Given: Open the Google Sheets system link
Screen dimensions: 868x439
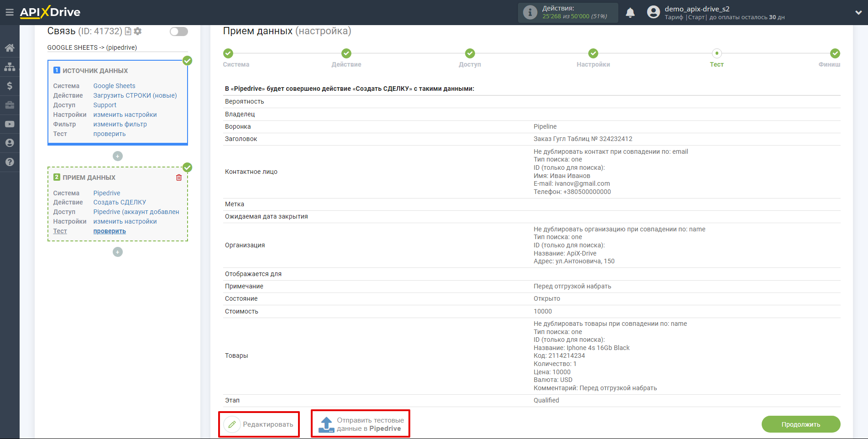Looking at the screenshot, I should (114, 86).
